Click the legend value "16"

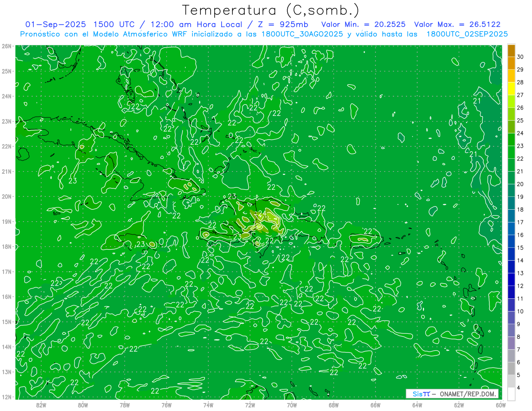tap(520, 235)
